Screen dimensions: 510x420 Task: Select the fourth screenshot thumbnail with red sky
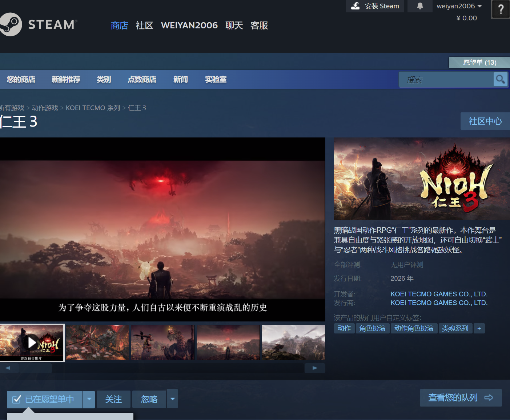pyautogui.click(x=228, y=343)
